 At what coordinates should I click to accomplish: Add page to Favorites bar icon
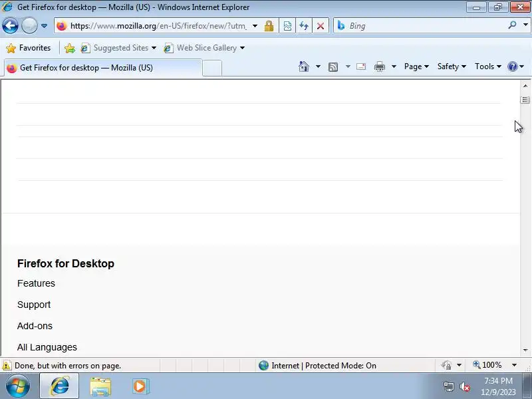pos(70,48)
